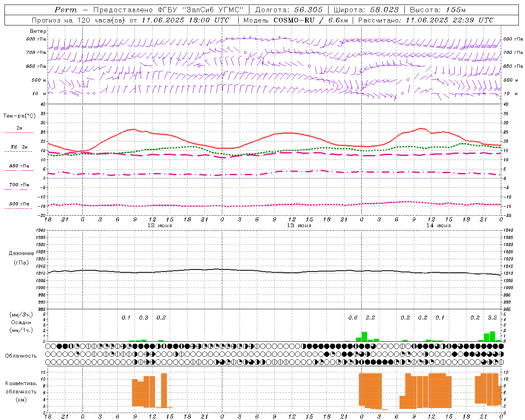
Task: Click the red 2м temperature legend line
Action: tap(19, 132)
